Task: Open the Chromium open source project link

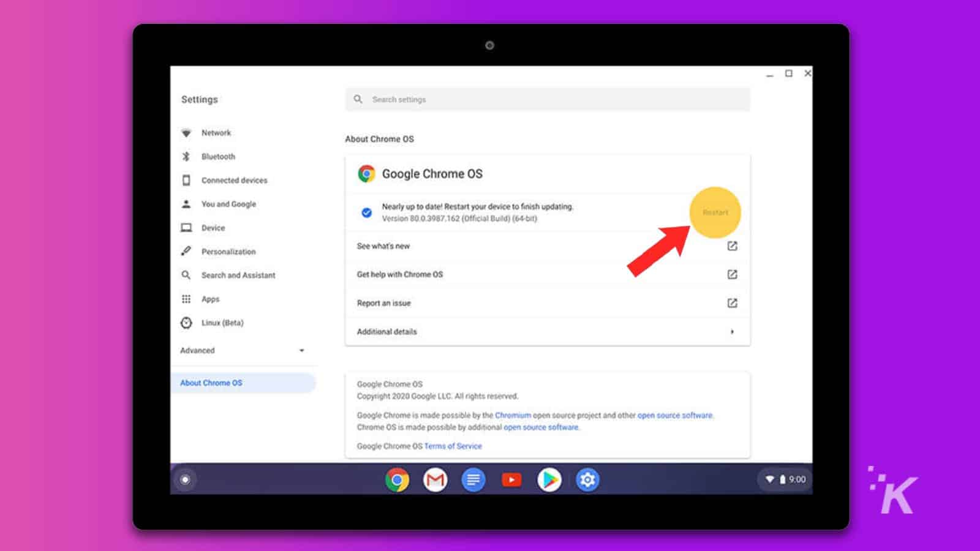Action: pyautogui.click(x=513, y=415)
